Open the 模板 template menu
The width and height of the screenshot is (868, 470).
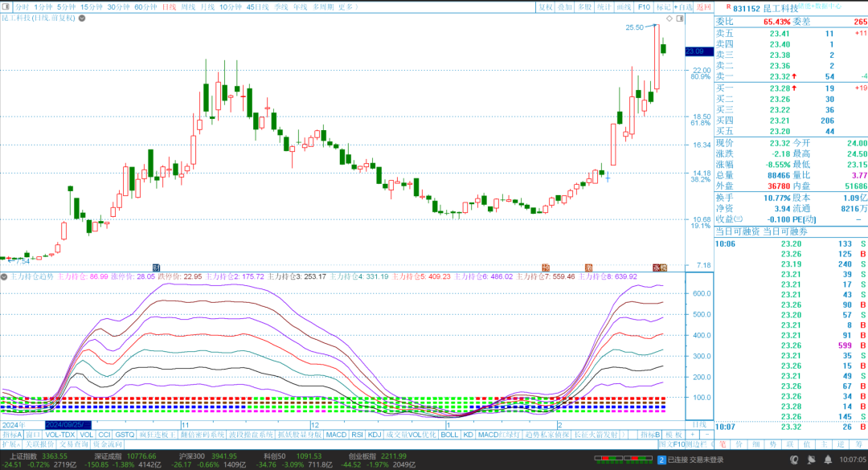(674, 435)
